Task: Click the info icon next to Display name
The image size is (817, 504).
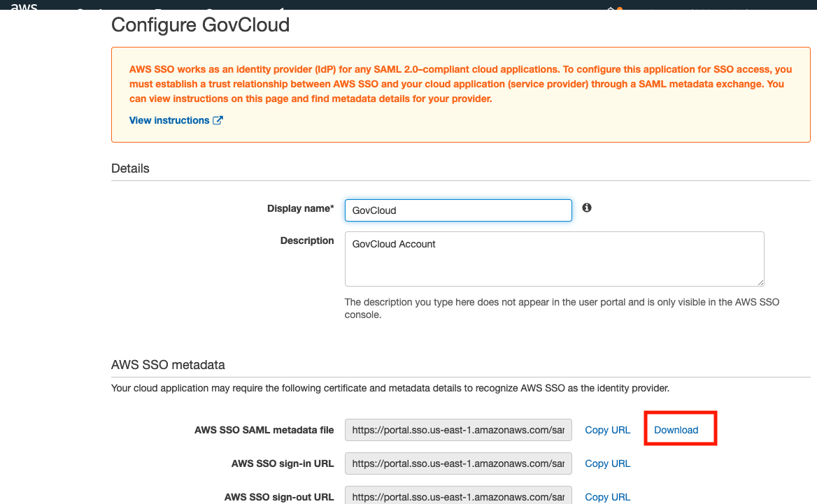Action: point(587,208)
